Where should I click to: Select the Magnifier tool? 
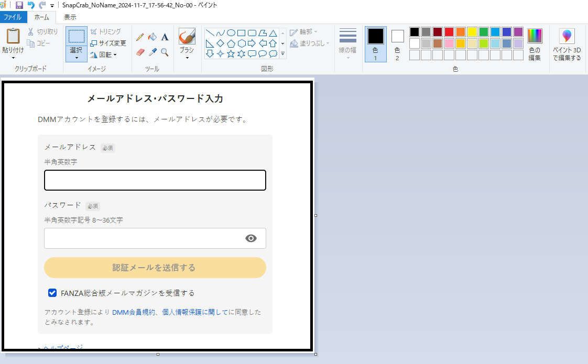tap(165, 52)
